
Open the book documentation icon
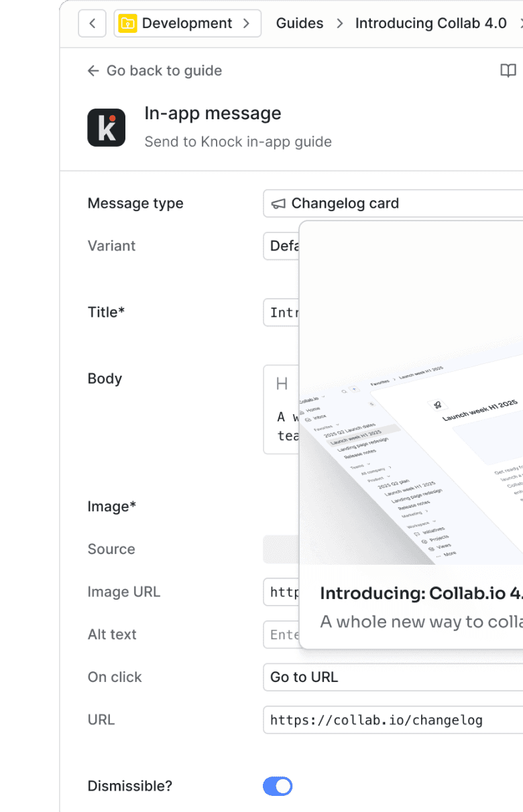pos(508,71)
